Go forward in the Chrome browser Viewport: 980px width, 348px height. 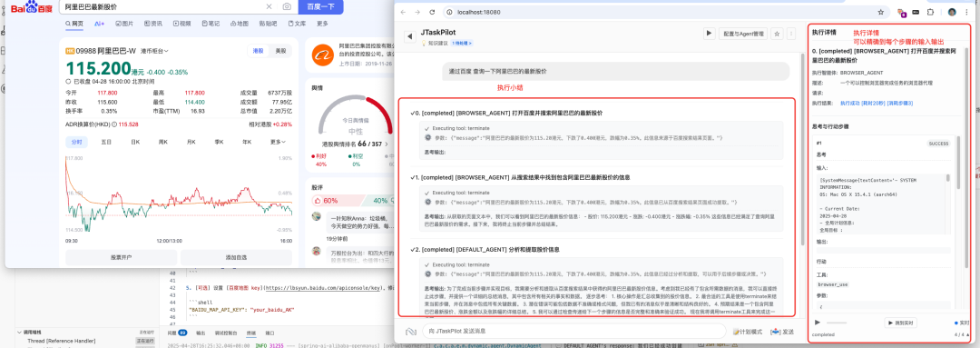pyautogui.click(x=417, y=12)
